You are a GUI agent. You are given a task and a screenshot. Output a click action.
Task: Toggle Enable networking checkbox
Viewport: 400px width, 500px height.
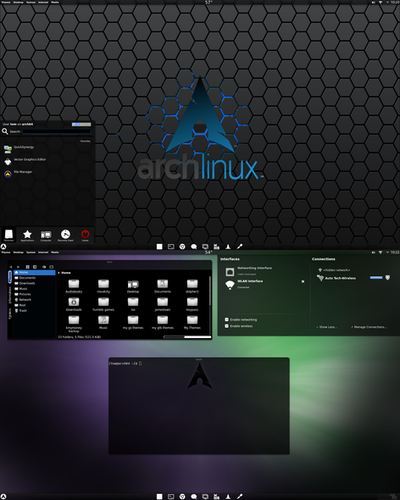point(227,320)
